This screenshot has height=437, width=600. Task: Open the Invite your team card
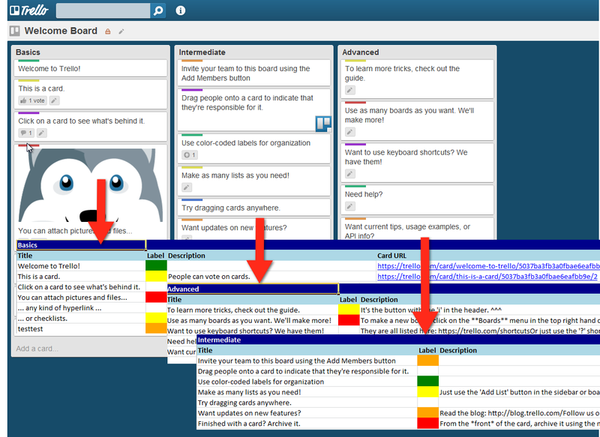[254, 73]
